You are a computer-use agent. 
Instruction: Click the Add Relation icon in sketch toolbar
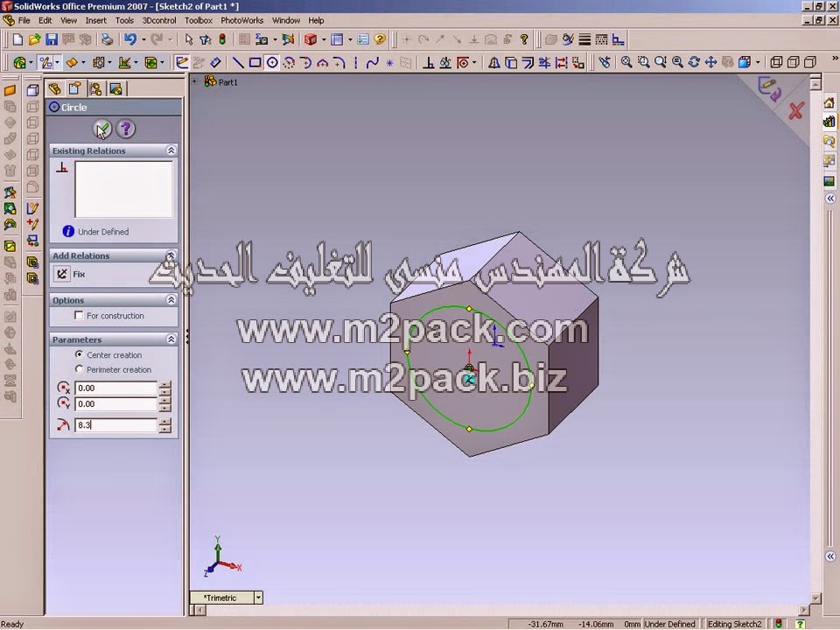428,63
